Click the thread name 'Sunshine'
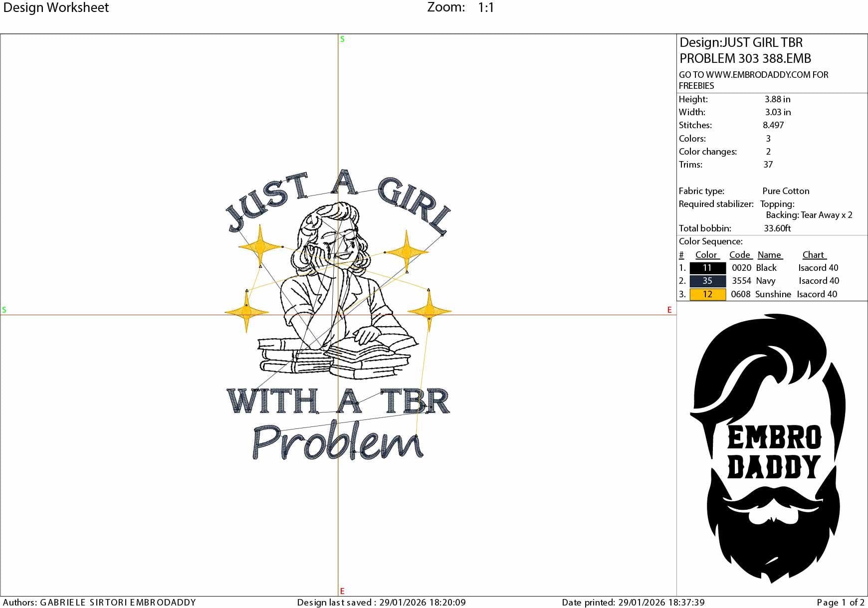 coord(773,294)
